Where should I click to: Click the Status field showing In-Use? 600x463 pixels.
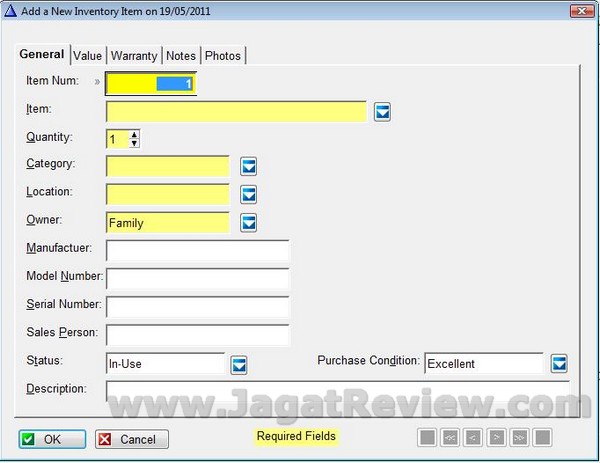166,364
